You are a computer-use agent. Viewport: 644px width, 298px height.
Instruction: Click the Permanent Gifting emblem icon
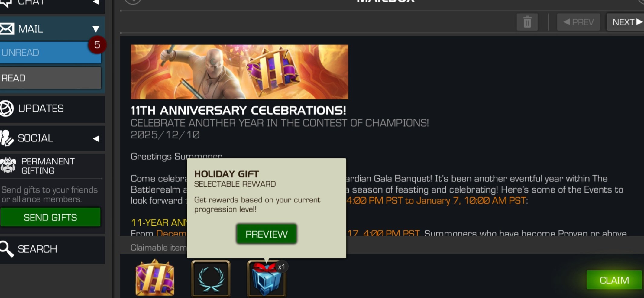pyautogui.click(x=8, y=166)
